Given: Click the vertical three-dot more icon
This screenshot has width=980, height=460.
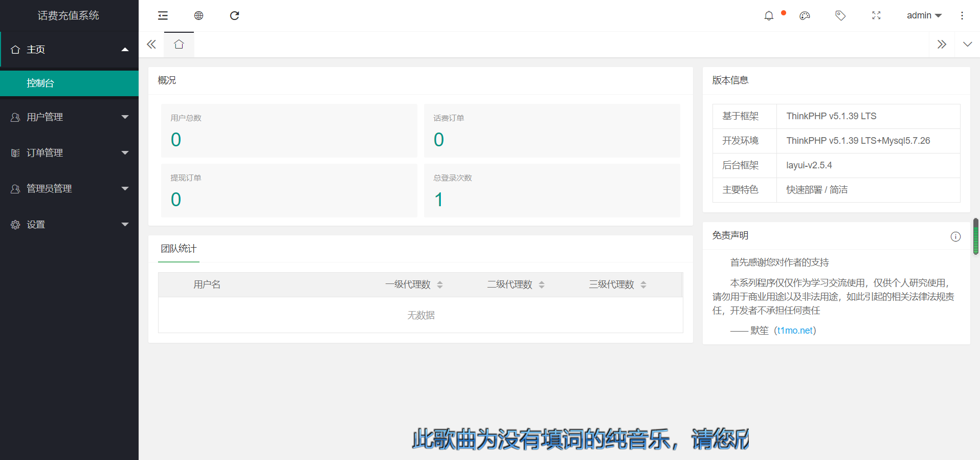Looking at the screenshot, I should [962, 16].
